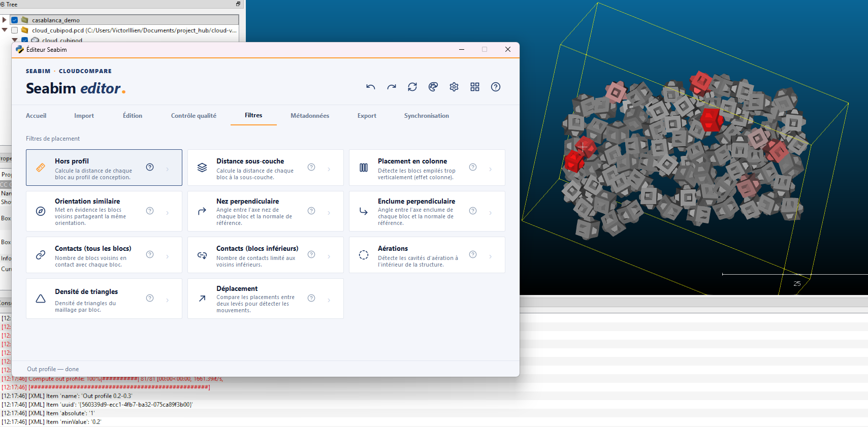Open Aérations using its chevron

tap(491, 256)
